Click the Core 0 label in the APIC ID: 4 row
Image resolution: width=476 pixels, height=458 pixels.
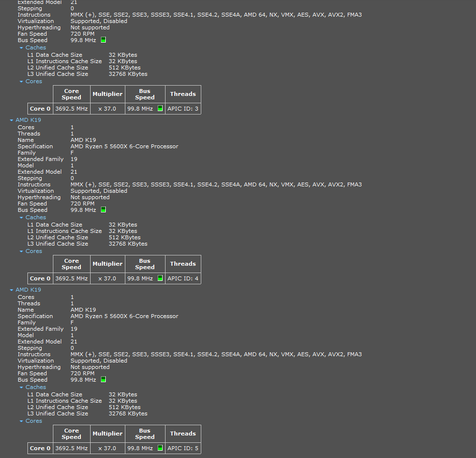click(x=40, y=278)
